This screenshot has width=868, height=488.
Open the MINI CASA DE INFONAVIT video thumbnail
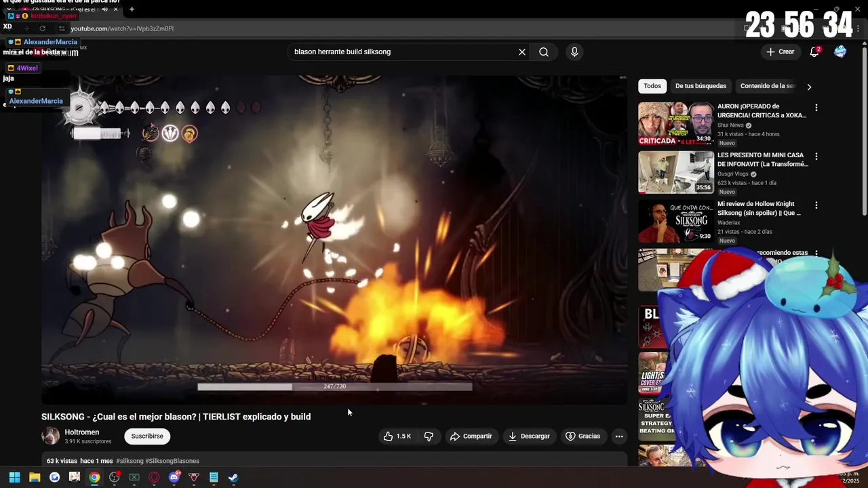coord(675,172)
